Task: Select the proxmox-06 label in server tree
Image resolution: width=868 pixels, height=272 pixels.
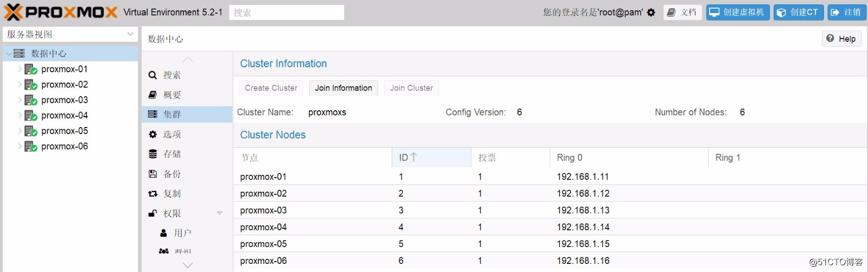Action: pyautogui.click(x=65, y=147)
